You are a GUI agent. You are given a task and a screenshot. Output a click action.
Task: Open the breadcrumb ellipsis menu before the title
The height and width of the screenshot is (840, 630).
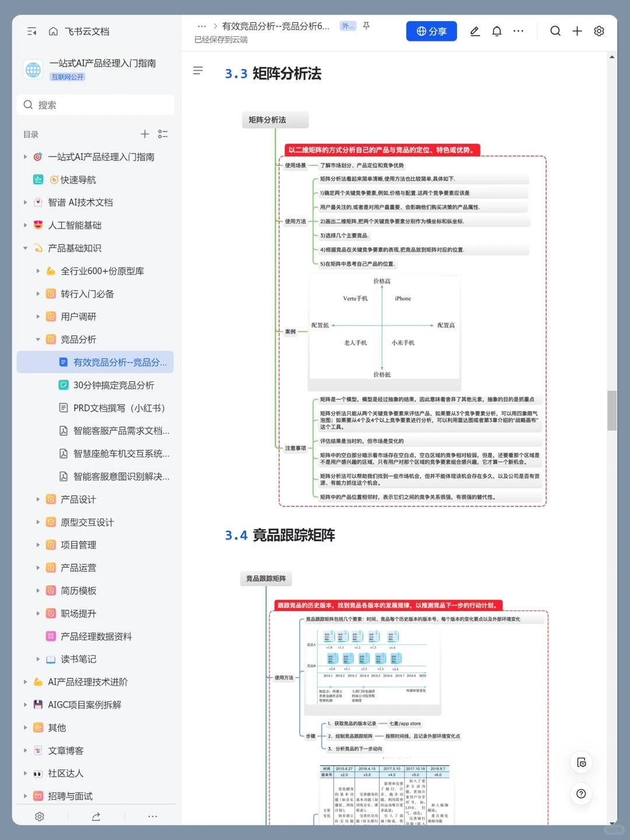pyautogui.click(x=202, y=26)
